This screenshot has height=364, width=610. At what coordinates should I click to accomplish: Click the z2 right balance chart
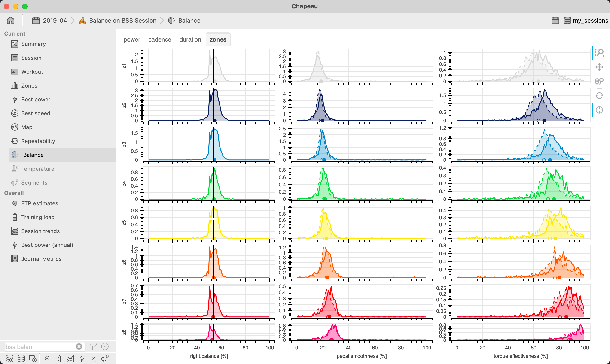tap(209, 105)
